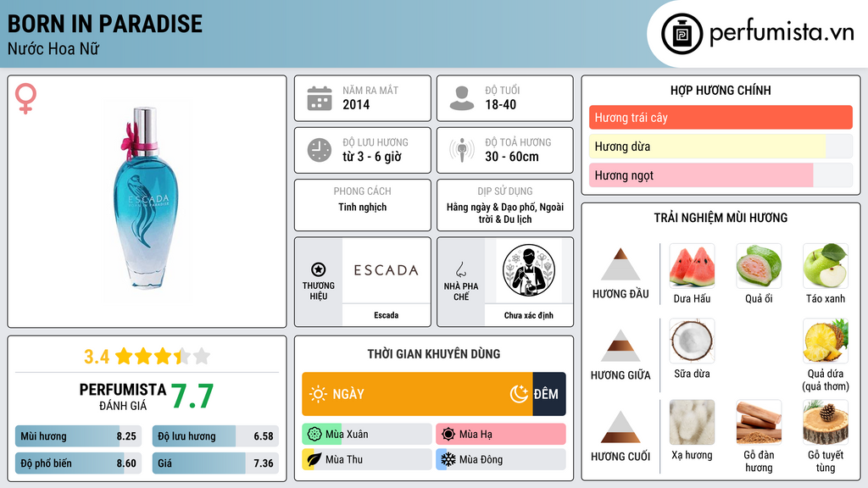Click the Gỗ đàn hương sandalwood image
The height and width of the screenshot is (488, 868).
(x=759, y=423)
